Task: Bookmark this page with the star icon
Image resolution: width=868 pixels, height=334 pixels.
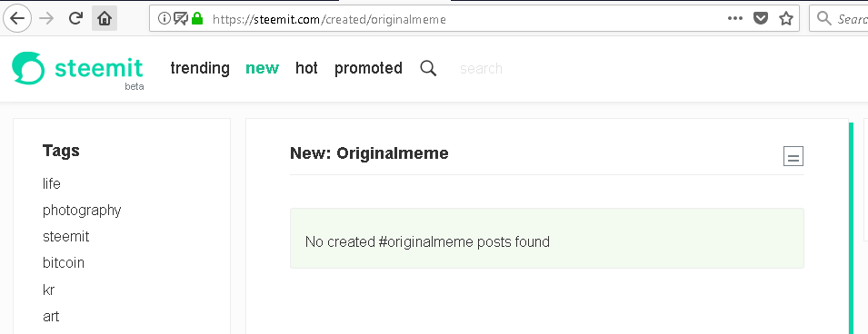Action: tap(786, 19)
